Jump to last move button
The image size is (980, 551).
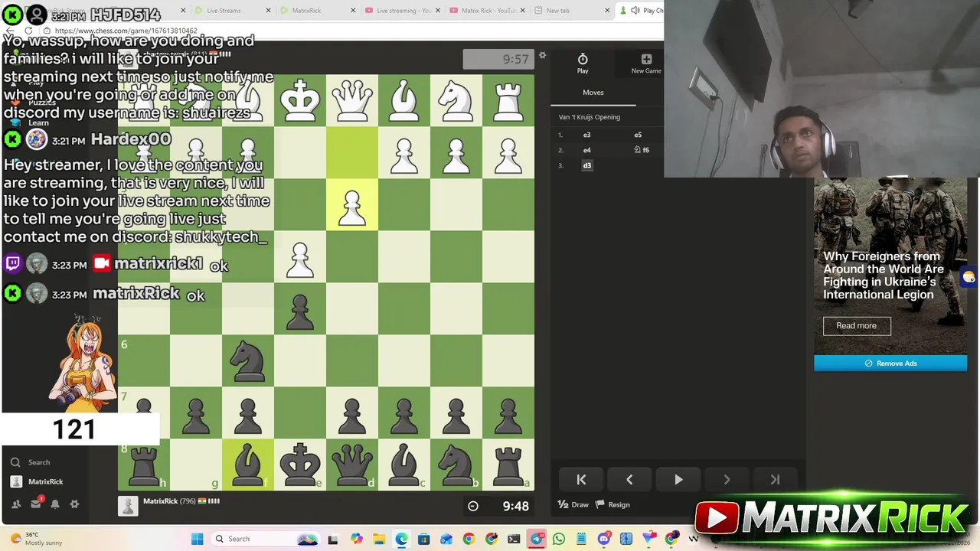tap(775, 480)
